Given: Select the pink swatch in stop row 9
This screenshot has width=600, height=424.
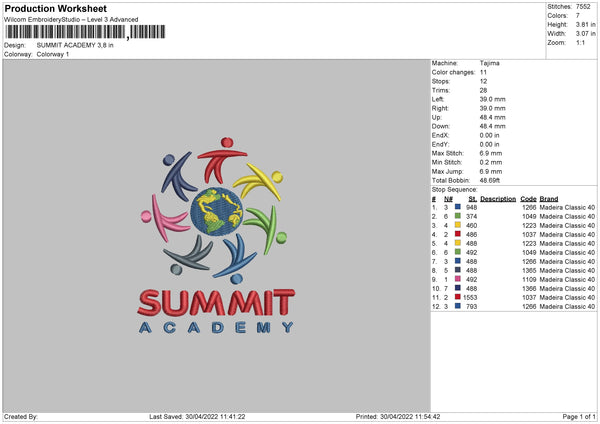Looking at the screenshot, I should pyautogui.click(x=458, y=279).
